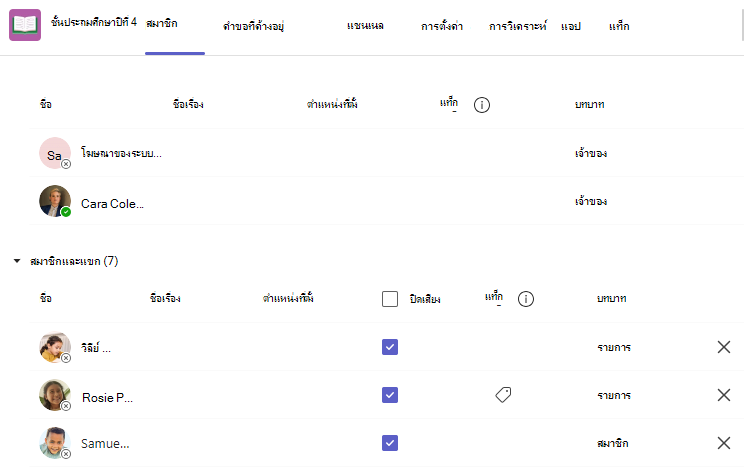
Task: Open the role dropdown for Samue showing สมาชิก
Action: click(x=613, y=443)
